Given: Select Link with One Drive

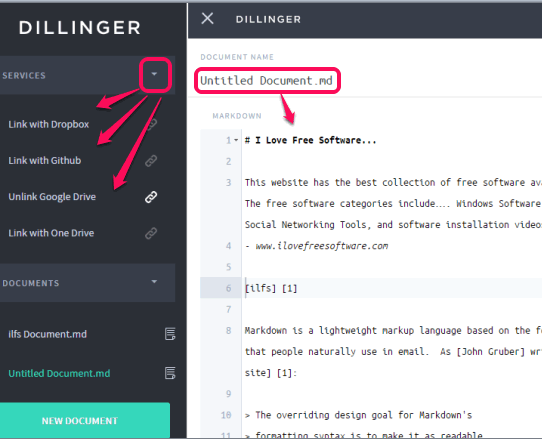Looking at the screenshot, I should (x=51, y=233).
